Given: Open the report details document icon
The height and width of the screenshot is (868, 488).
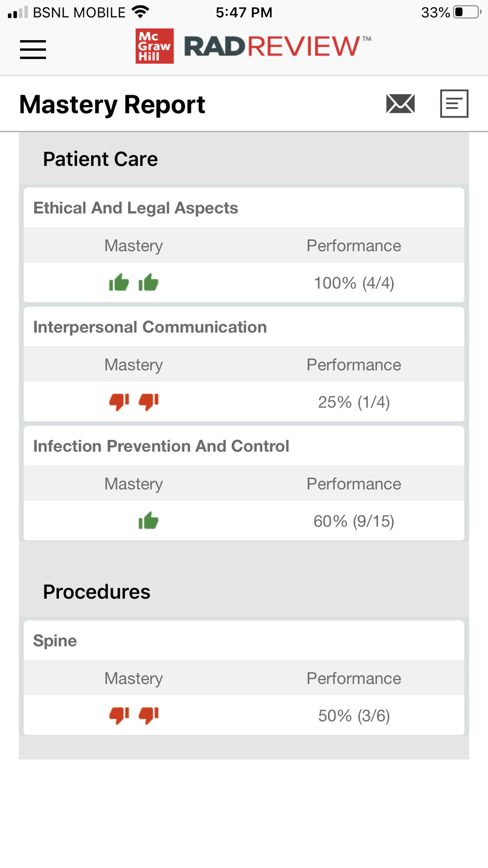Looking at the screenshot, I should (454, 103).
